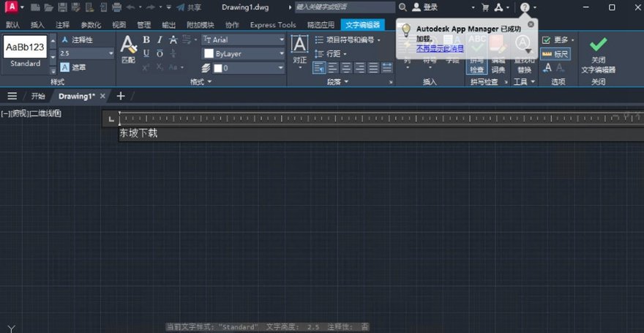Screen dimensions: 644x333
Task: Switch to the 开始 file tab
Action: [38, 96]
